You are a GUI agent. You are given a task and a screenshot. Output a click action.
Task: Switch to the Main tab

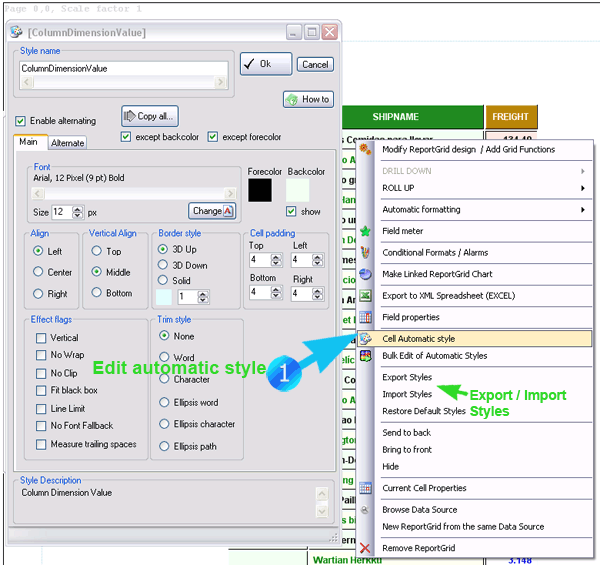[x=29, y=142]
